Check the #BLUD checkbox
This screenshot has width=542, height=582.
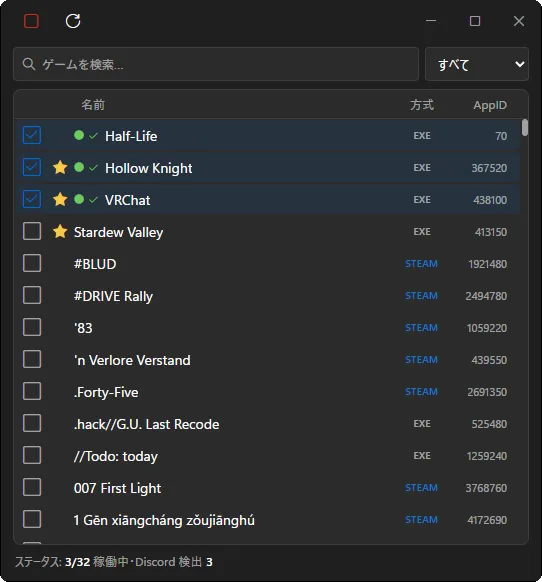(x=32, y=263)
